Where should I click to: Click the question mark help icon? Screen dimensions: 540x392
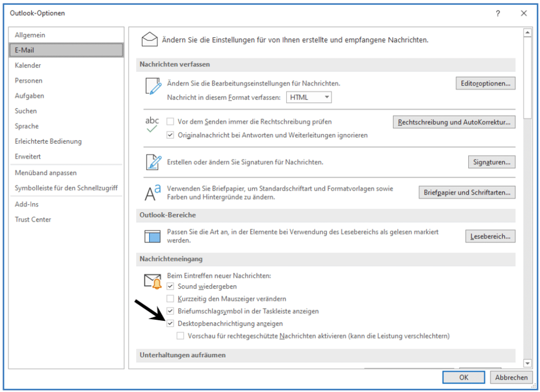(x=498, y=13)
